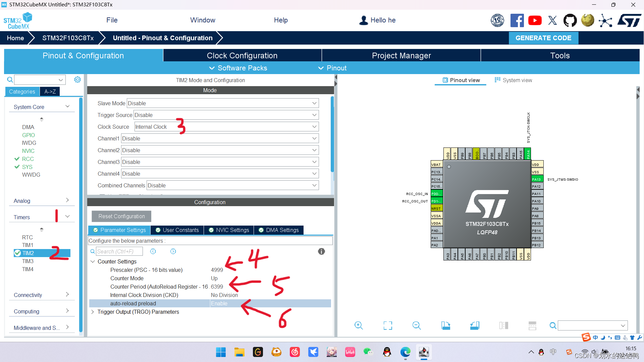The width and height of the screenshot is (644, 362).
Task: Open Slave Mode dropdown
Action: [223, 103]
